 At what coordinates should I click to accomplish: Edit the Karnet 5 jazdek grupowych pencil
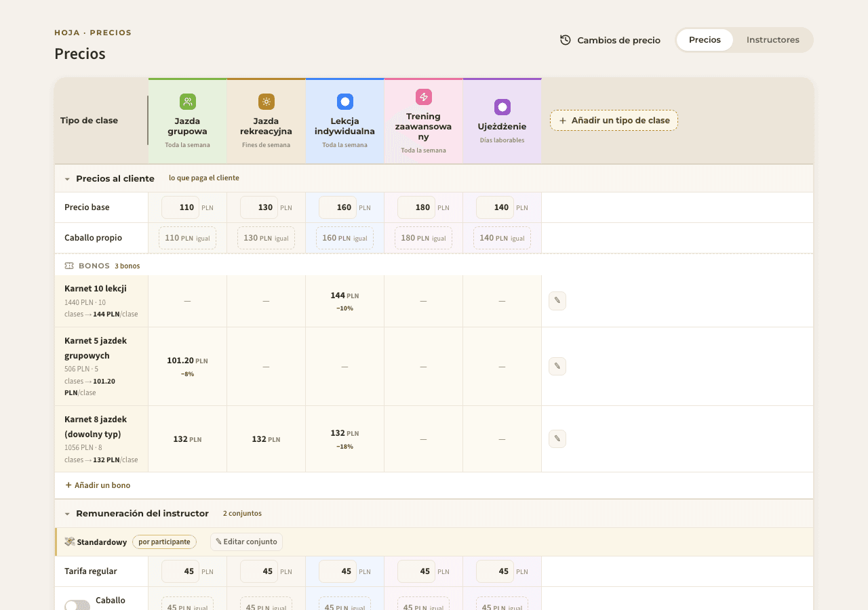coord(557,367)
